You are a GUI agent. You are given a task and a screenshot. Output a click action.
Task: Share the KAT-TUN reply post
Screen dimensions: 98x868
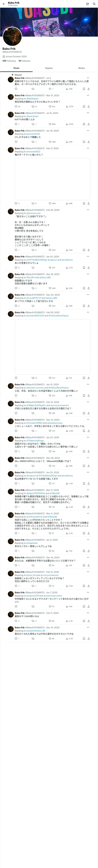click(x=89, y=124)
